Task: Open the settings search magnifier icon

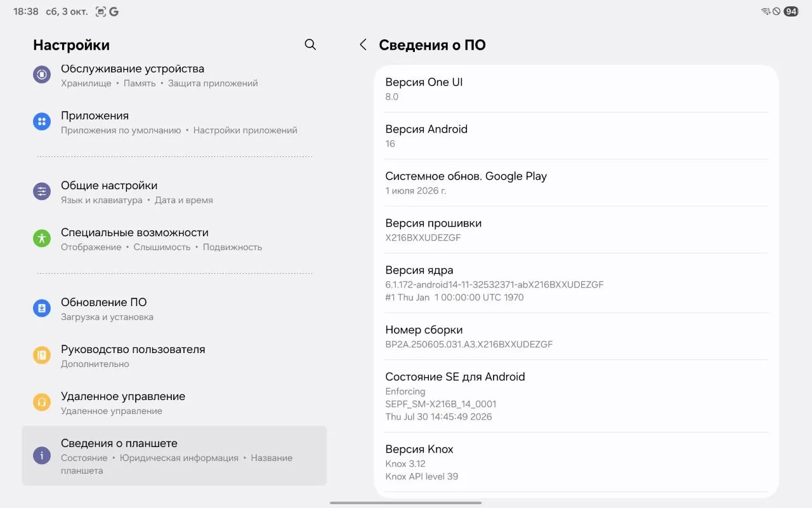Action: pos(310,44)
